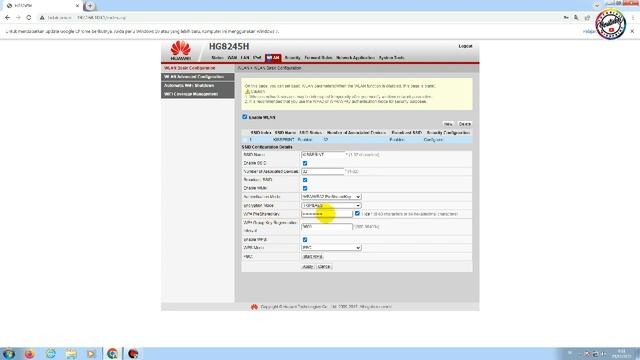This screenshot has width=640, height=360.
Task: Reload the router page
Action: 29,18
